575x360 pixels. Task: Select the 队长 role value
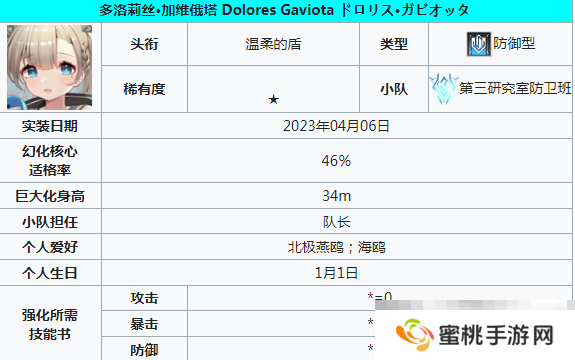(336, 222)
